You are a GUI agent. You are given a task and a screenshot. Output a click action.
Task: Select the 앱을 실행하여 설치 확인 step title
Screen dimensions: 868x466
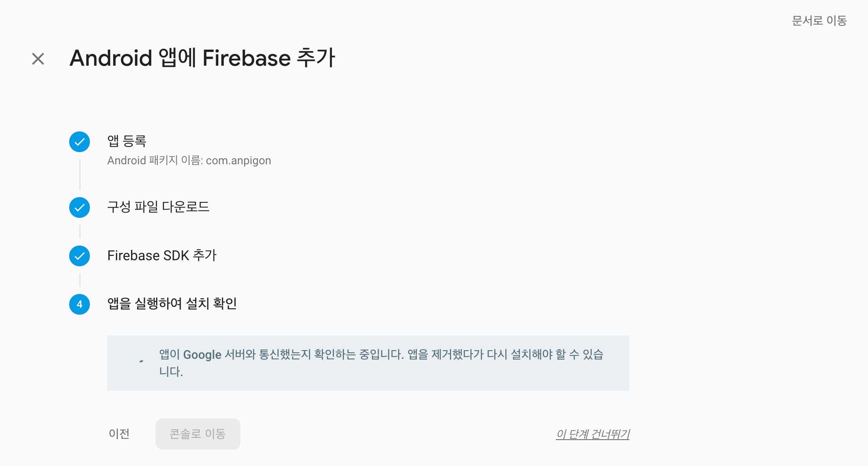(172, 303)
